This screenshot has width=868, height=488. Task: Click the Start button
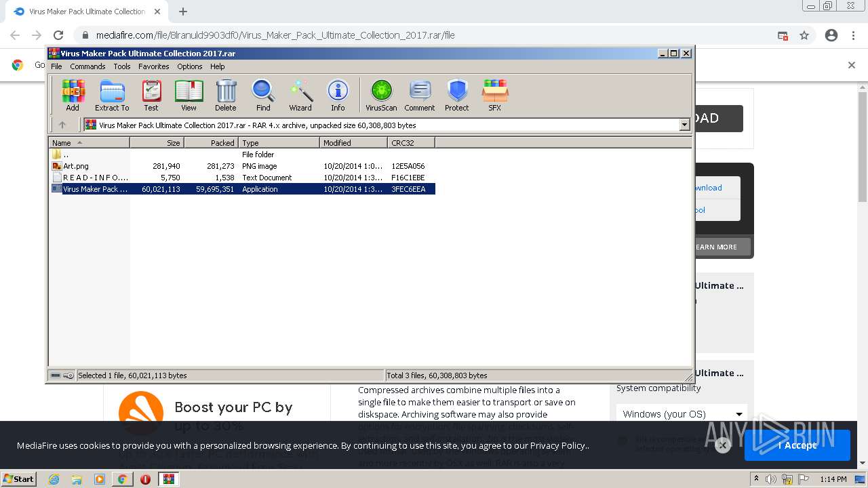point(19,479)
